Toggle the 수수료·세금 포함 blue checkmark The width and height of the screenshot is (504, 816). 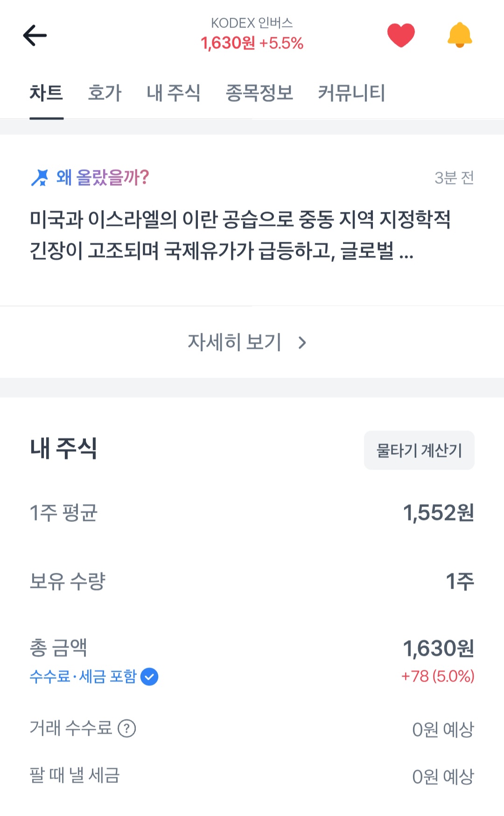pos(149,676)
